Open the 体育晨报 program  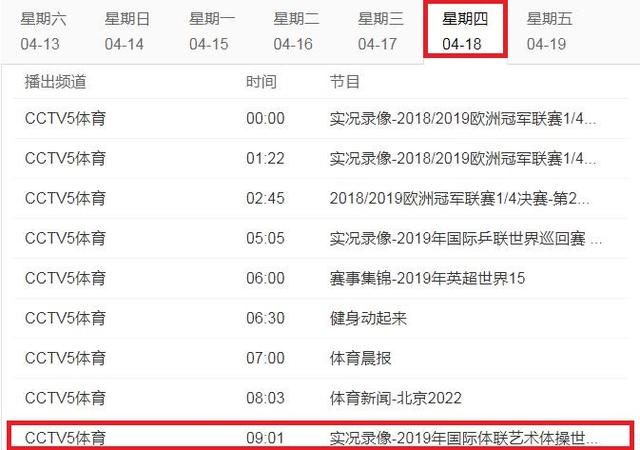[360, 358]
